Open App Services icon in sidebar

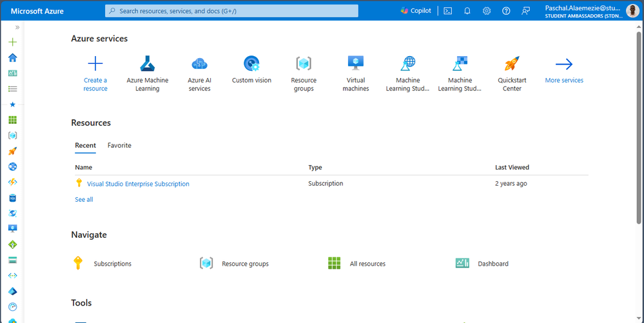12,167
